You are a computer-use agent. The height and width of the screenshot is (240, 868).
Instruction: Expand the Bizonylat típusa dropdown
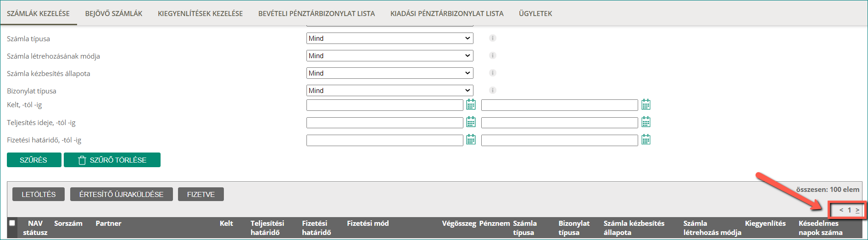(389, 91)
